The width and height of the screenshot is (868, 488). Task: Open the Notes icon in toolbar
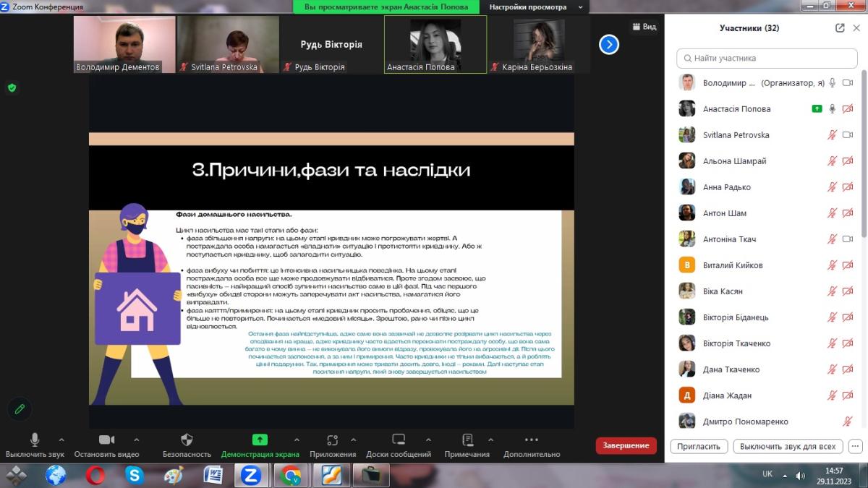(x=467, y=440)
